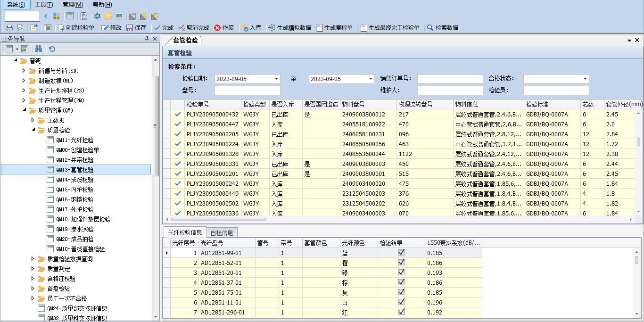The height and width of the screenshot is (322, 644).
Task: Click refresh icon in navigation panel
Action: tap(52, 49)
